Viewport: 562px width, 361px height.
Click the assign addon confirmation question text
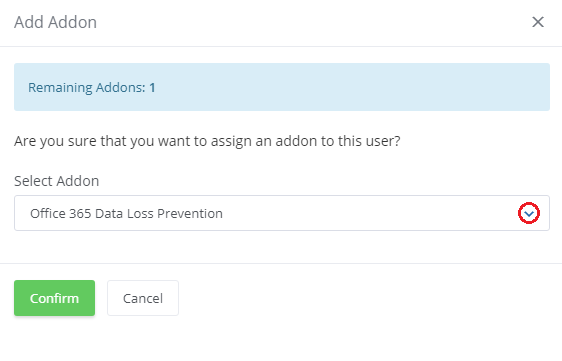207,141
